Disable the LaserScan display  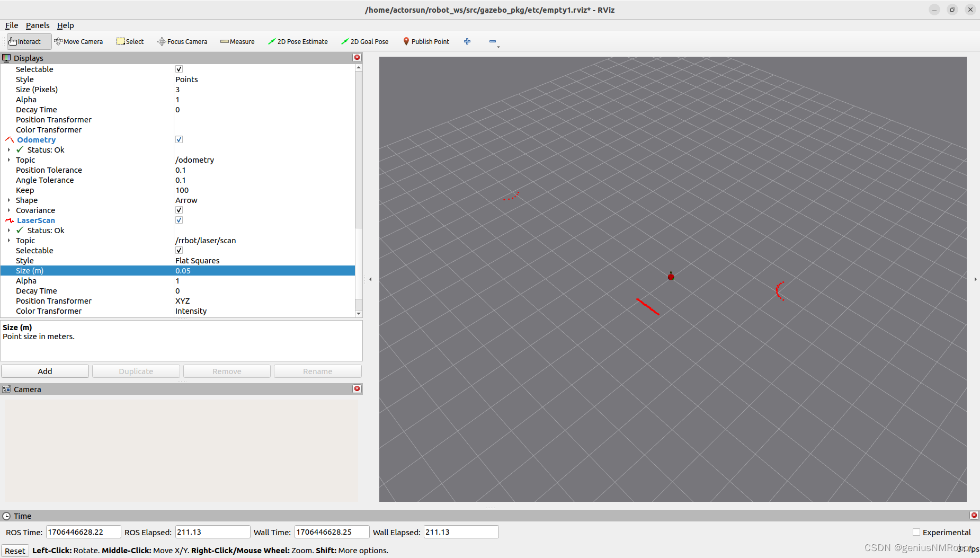tap(179, 220)
